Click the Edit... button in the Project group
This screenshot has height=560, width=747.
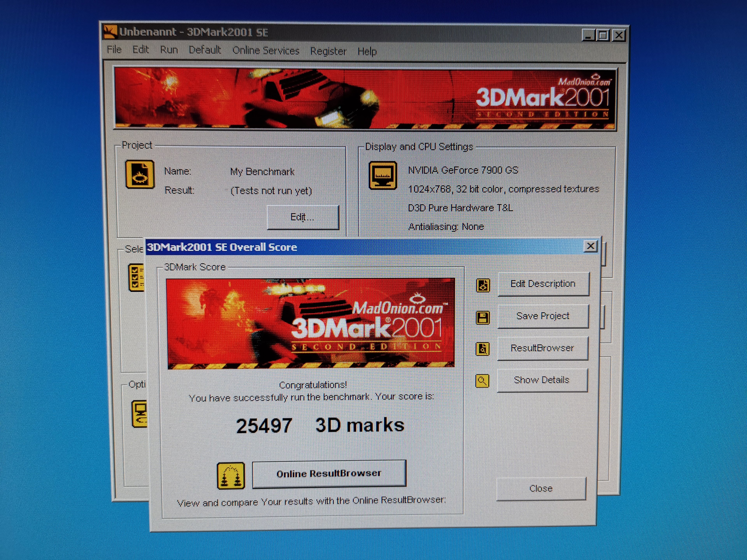302,217
